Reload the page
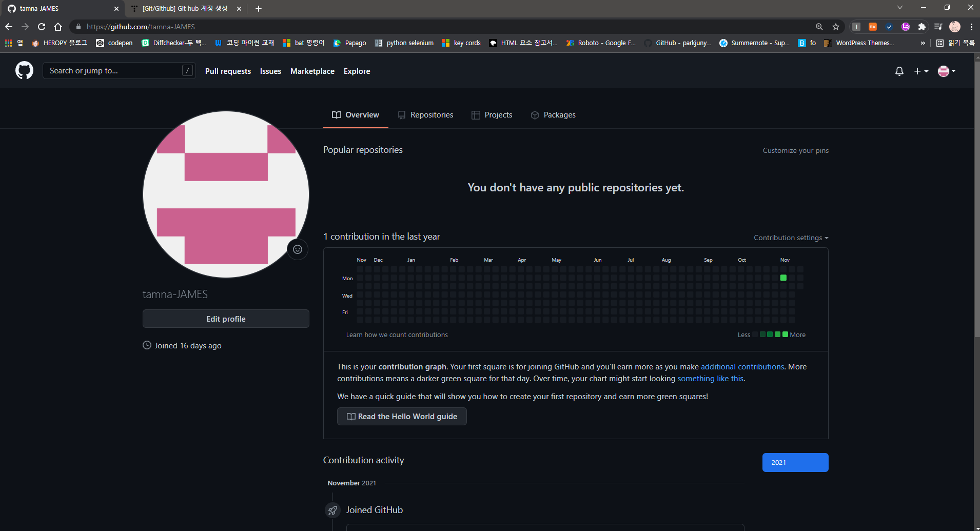The height and width of the screenshot is (531, 980). tap(42, 27)
